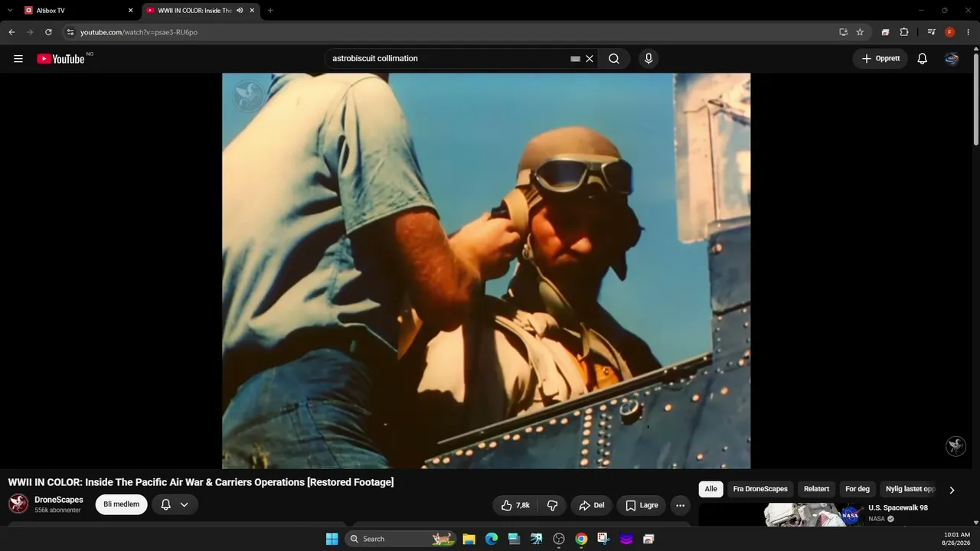980x551 pixels.
Task: Select the "Relatert" filter chip
Action: pyautogui.click(x=816, y=489)
